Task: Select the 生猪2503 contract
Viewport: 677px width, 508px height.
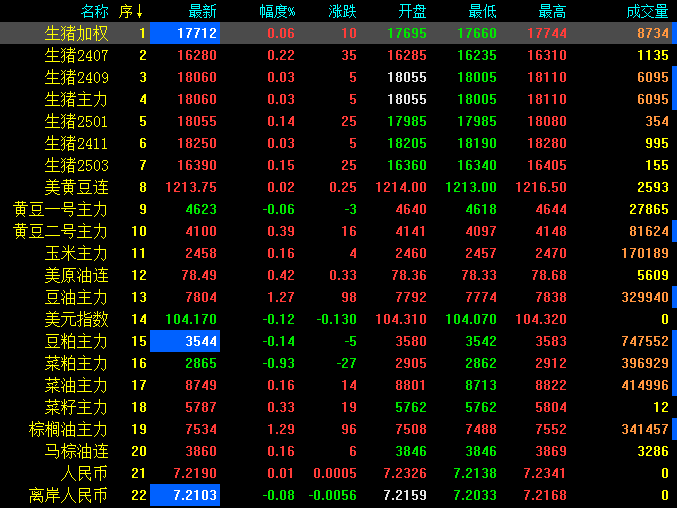Action: pos(76,165)
